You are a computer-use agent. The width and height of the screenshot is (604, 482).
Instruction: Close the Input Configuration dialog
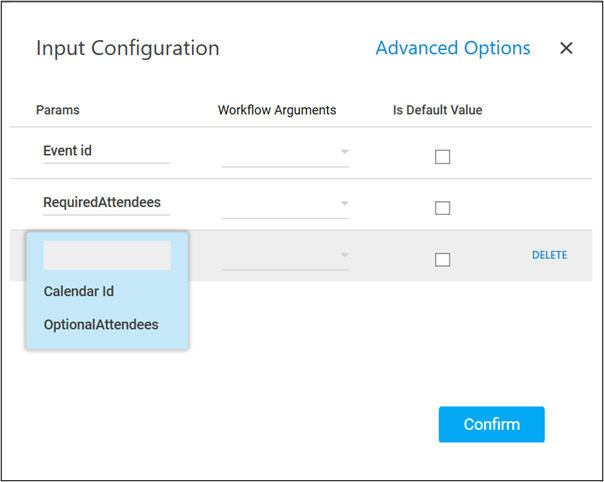[566, 48]
